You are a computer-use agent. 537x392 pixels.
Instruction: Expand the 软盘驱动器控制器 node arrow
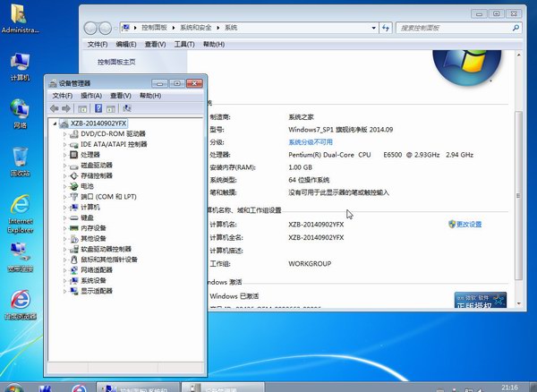[x=64, y=249]
